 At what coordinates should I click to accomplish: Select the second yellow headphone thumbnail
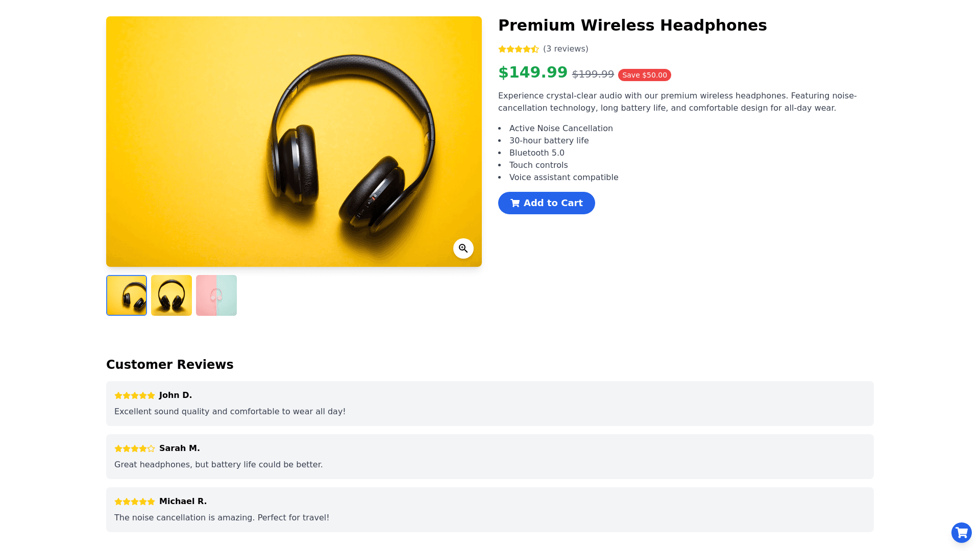[x=171, y=295]
